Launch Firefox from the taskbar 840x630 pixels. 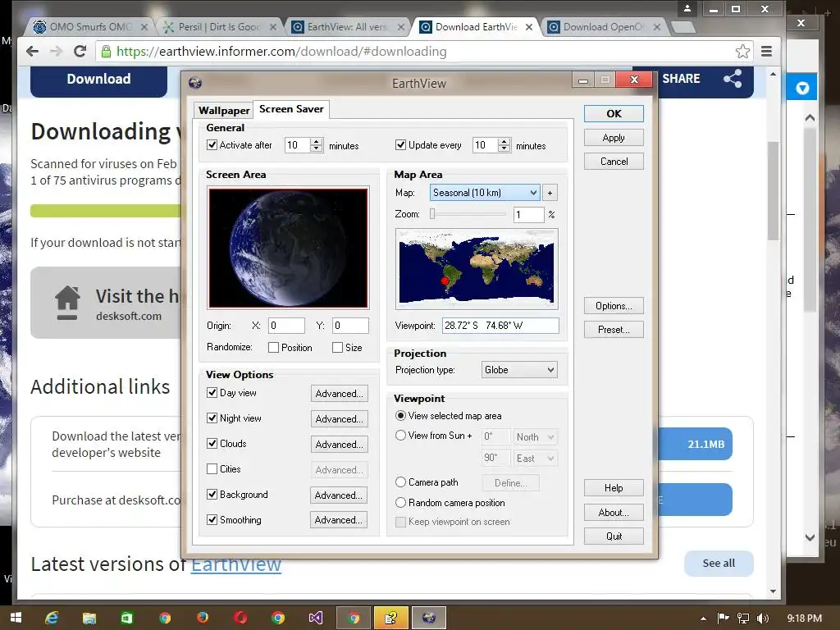point(203,618)
